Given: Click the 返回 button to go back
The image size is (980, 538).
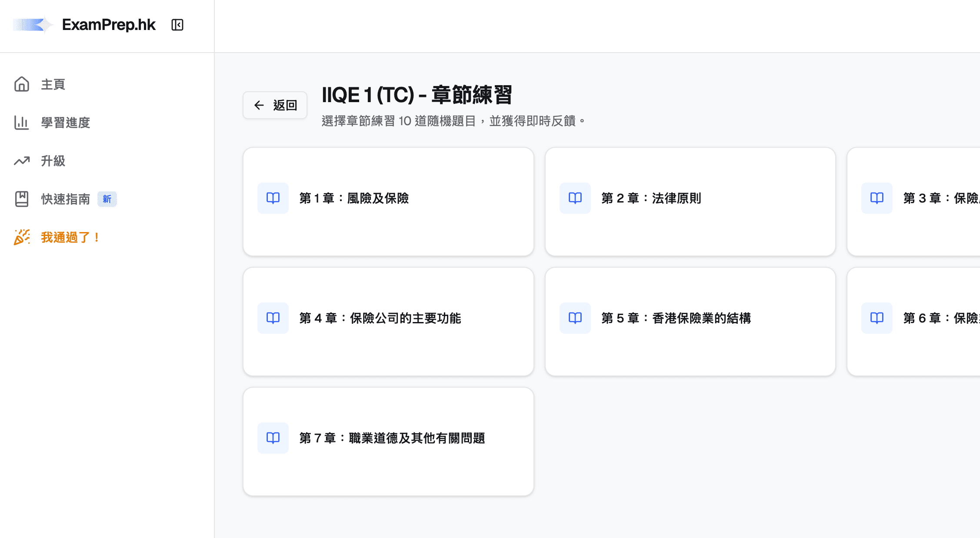Looking at the screenshot, I should (275, 105).
